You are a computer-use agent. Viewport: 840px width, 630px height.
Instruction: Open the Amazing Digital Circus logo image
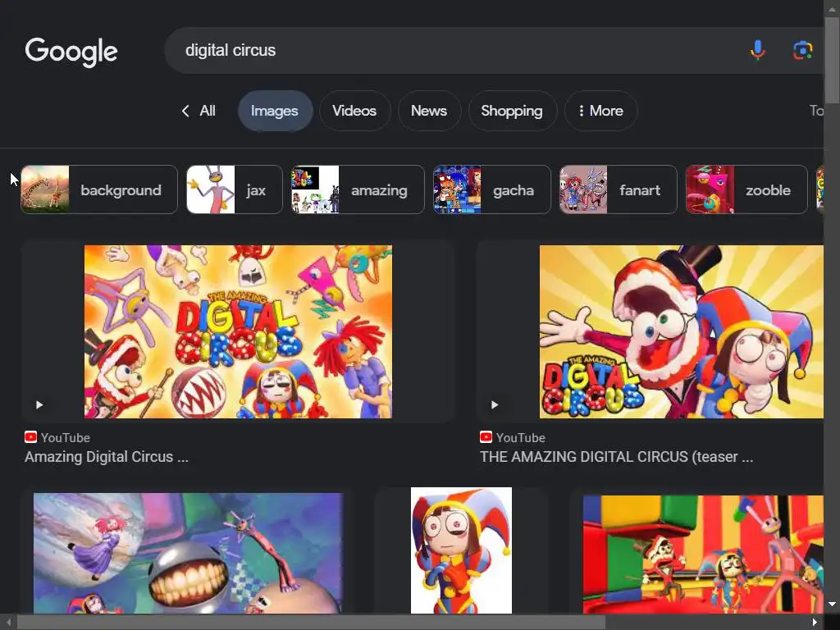click(238, 331)
